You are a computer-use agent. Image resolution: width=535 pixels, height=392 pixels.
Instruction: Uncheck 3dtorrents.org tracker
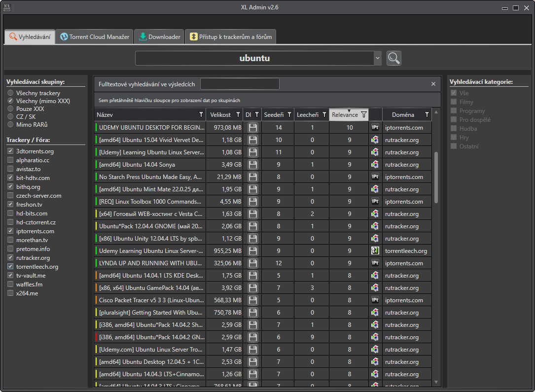(10, 151)
